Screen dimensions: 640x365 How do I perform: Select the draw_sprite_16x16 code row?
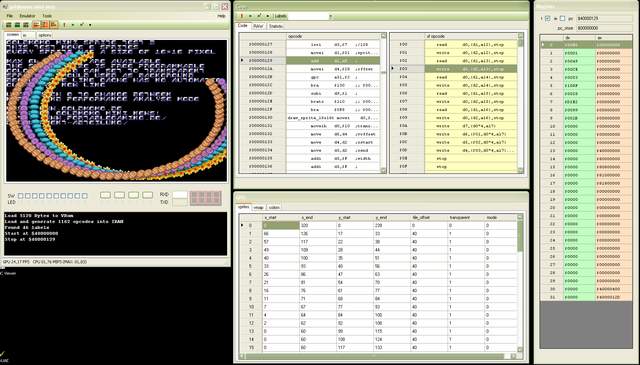[310, 118]
